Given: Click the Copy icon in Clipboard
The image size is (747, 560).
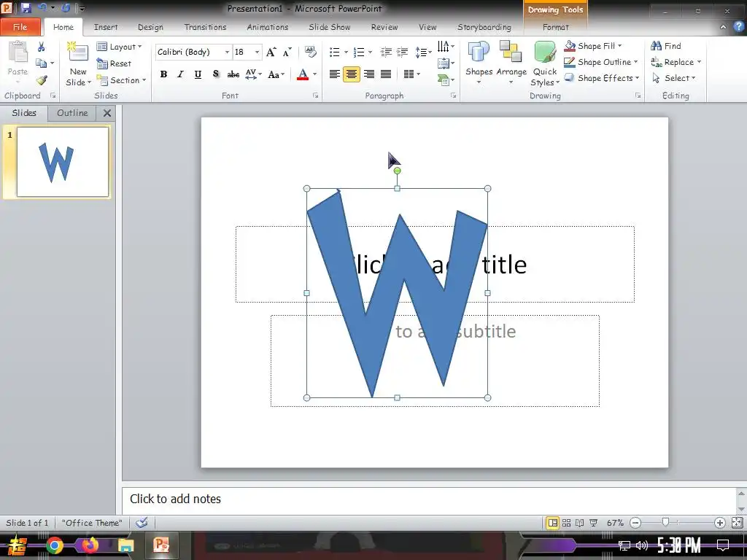Looking at the screenshot, I should pyautogui.click(x=42, y=63).
